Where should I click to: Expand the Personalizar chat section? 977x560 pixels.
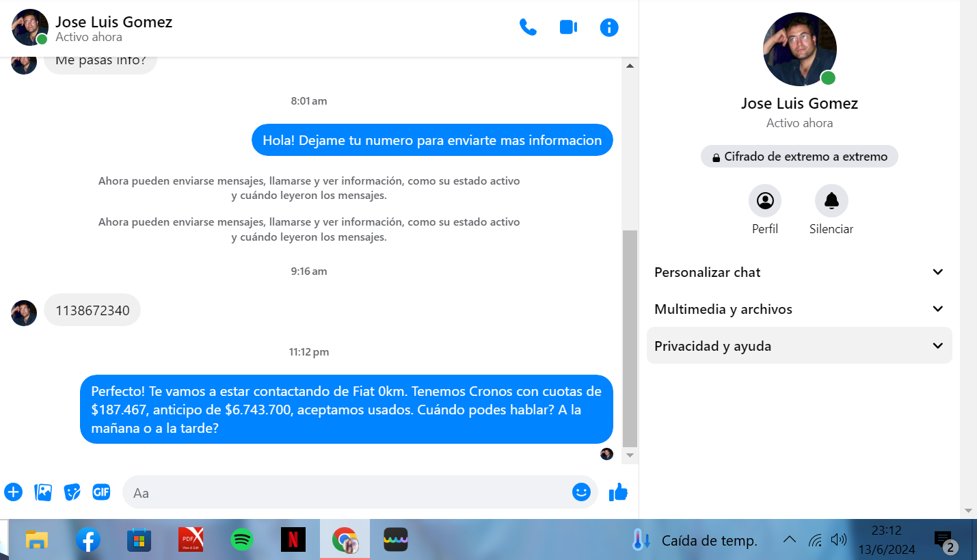(x=799, y=272)
